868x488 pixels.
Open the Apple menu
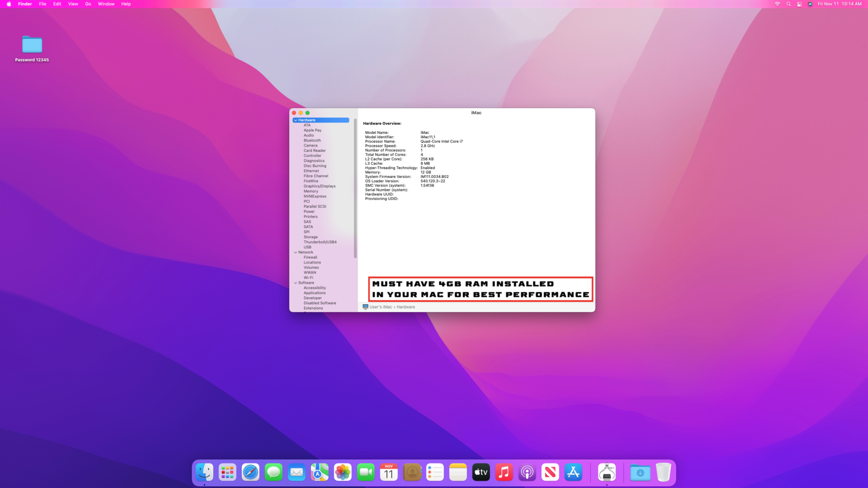(9, 4)
